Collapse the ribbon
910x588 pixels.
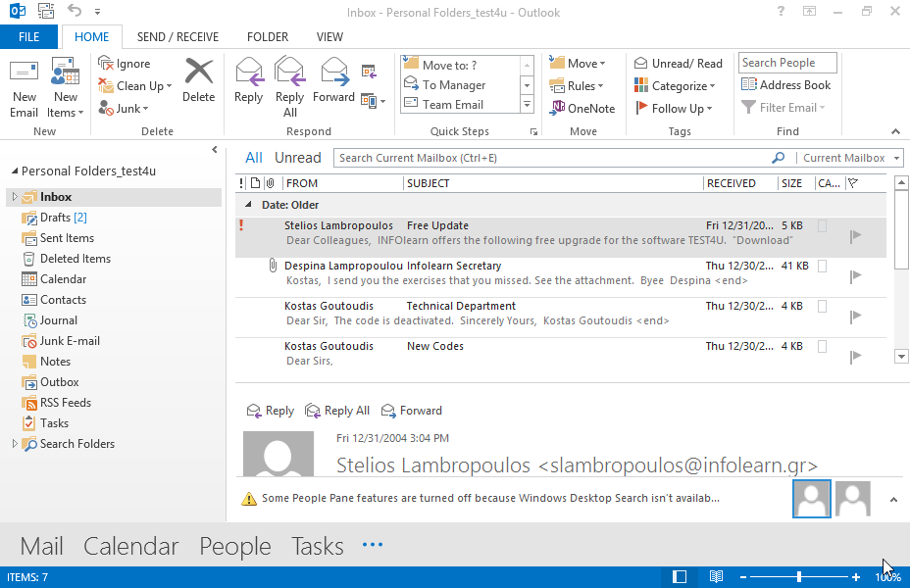pos(895,131)
